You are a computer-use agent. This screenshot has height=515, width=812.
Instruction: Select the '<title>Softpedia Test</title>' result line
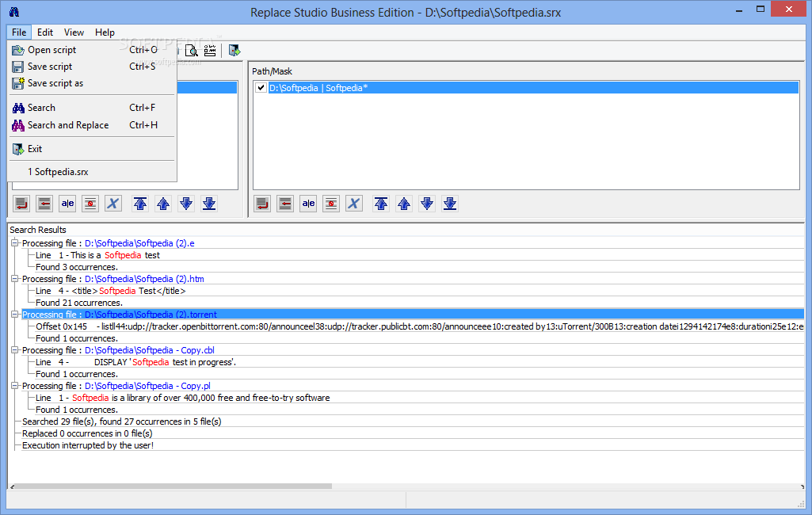click(111, 291)
